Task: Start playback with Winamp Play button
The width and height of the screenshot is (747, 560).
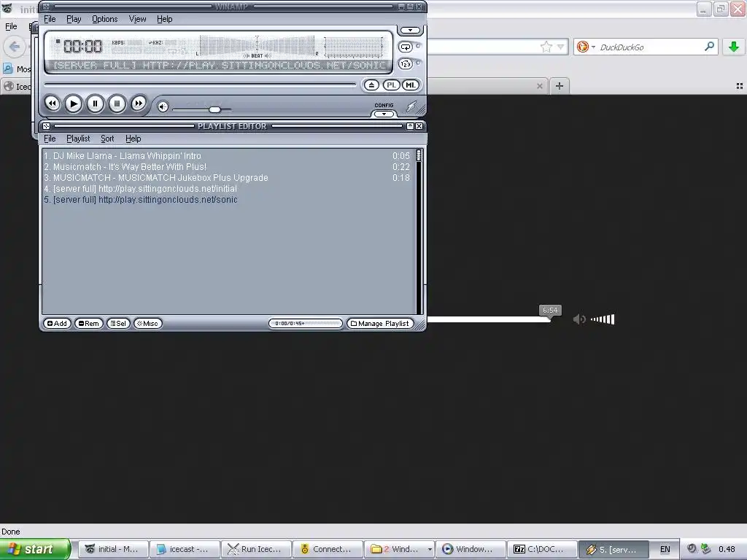Action: click(74, 104)
